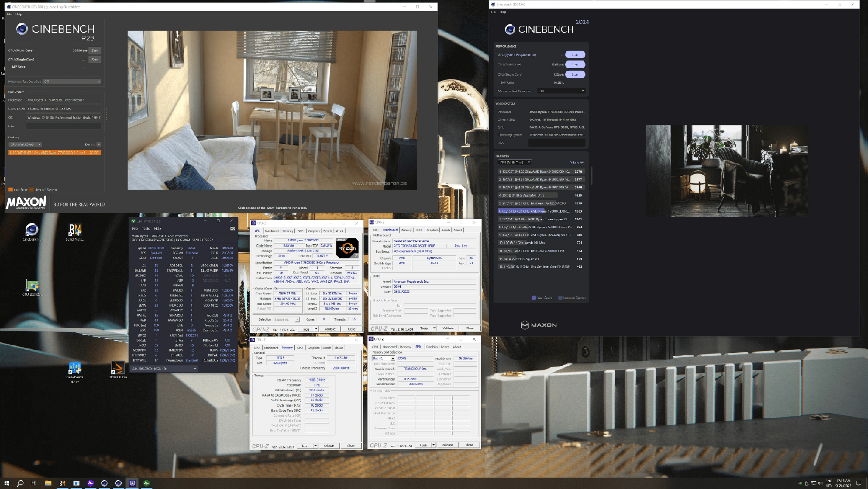The image size is (868, 489).
Task: Open the BenchMate desktop shortcut icon
Action: (x=75, y=232)
